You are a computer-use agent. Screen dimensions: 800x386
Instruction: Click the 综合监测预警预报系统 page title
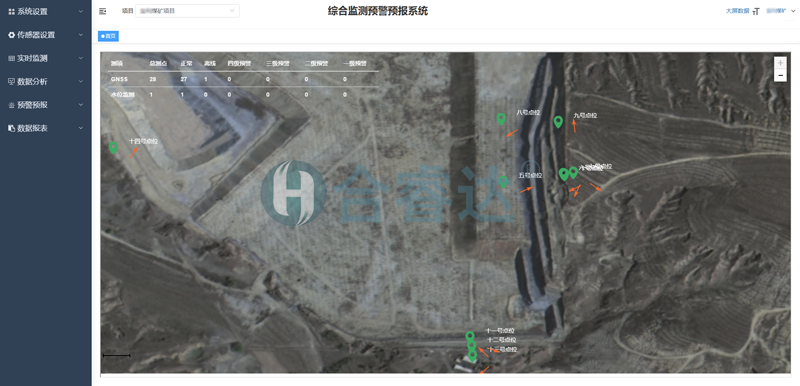(378, 11)
